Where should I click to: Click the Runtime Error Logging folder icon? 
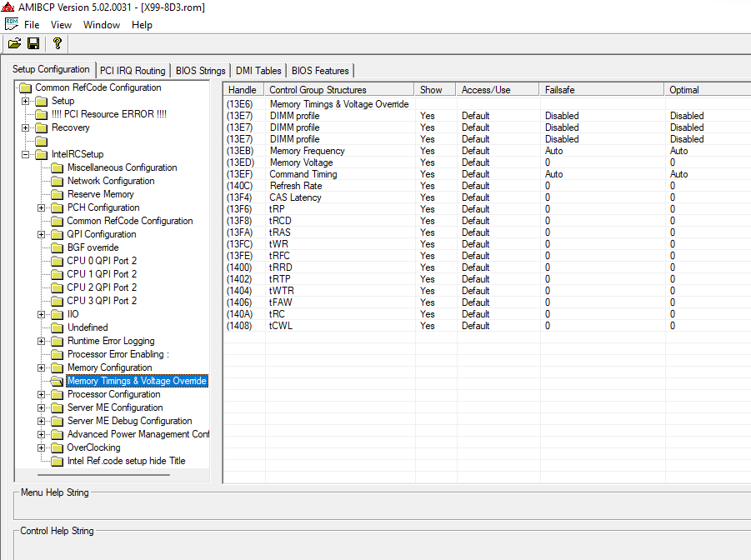pos(58,341)
